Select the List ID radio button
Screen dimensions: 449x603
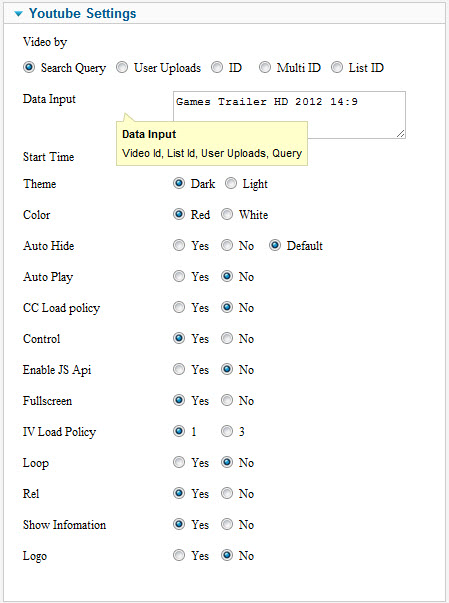click(337, 68)
